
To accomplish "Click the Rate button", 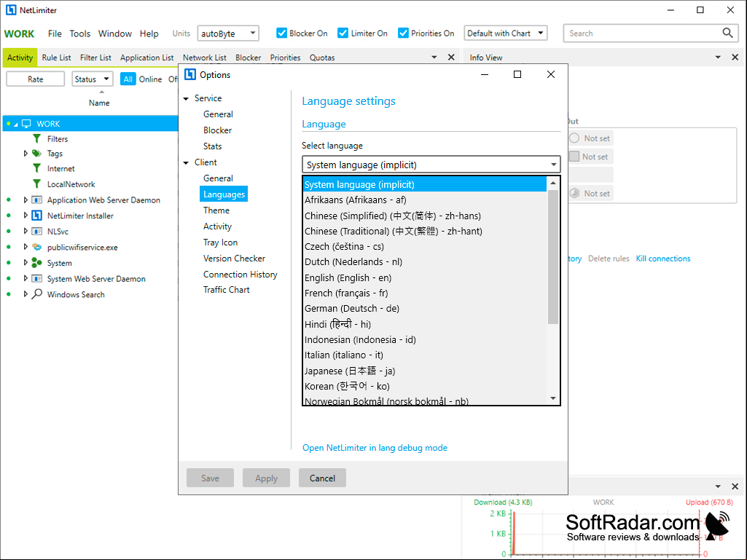I will point(35,79).
